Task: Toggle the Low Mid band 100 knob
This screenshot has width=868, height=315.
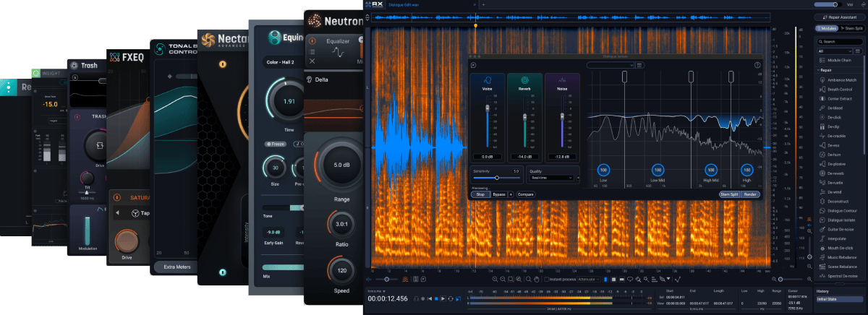Action: [657, 169]
